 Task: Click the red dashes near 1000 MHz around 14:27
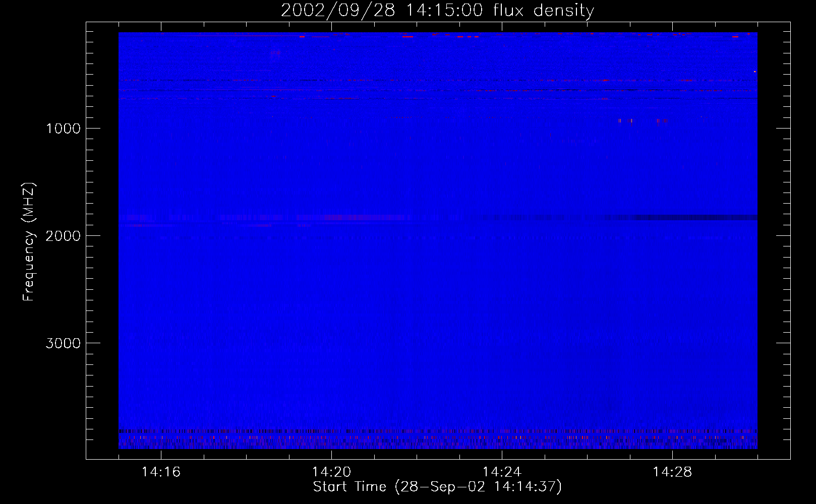click(x=625, y=121)
